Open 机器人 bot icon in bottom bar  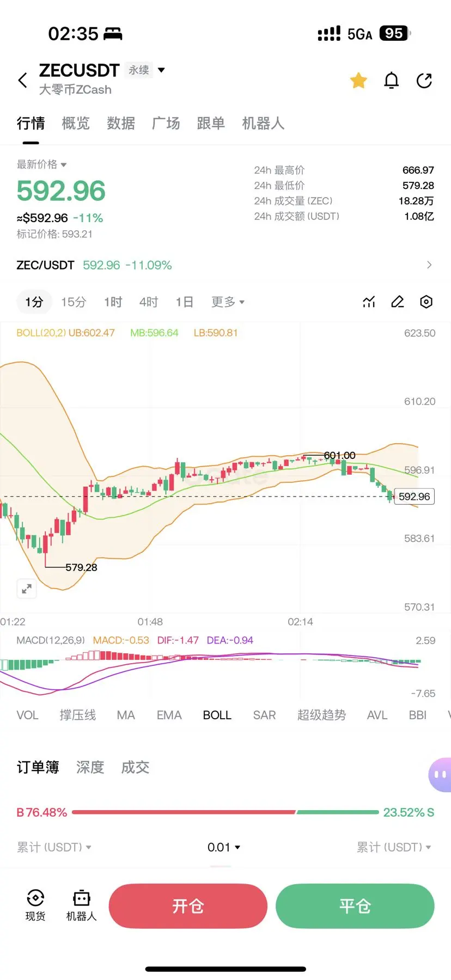tap(81, 905)
